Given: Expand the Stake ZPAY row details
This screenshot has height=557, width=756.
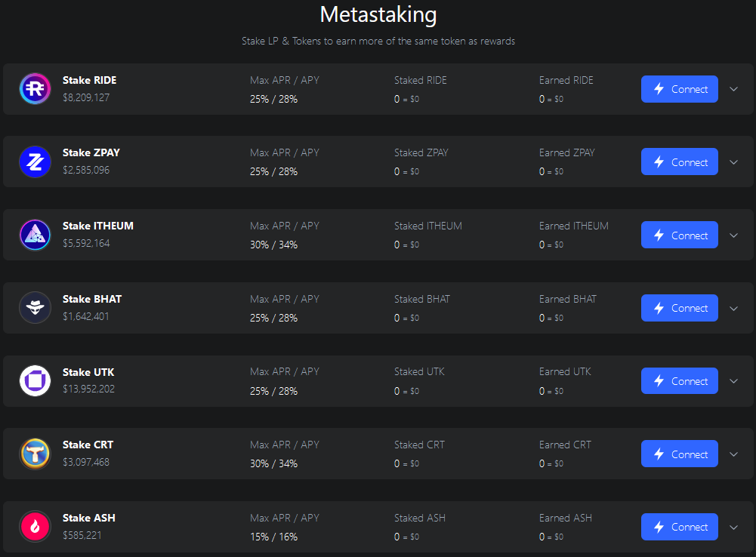Looking at the screenshot, I should (x=733, y=162).
